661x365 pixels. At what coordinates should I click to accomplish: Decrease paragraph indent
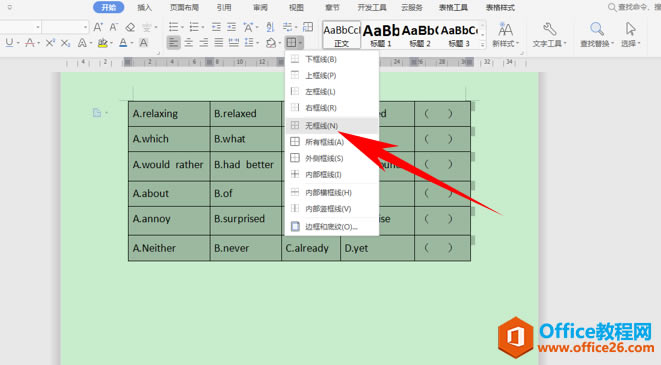coord(216,27)
